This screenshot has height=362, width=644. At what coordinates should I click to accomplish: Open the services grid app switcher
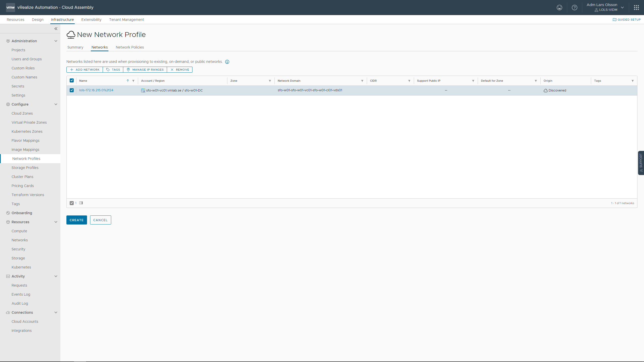[x=636, y=8]
